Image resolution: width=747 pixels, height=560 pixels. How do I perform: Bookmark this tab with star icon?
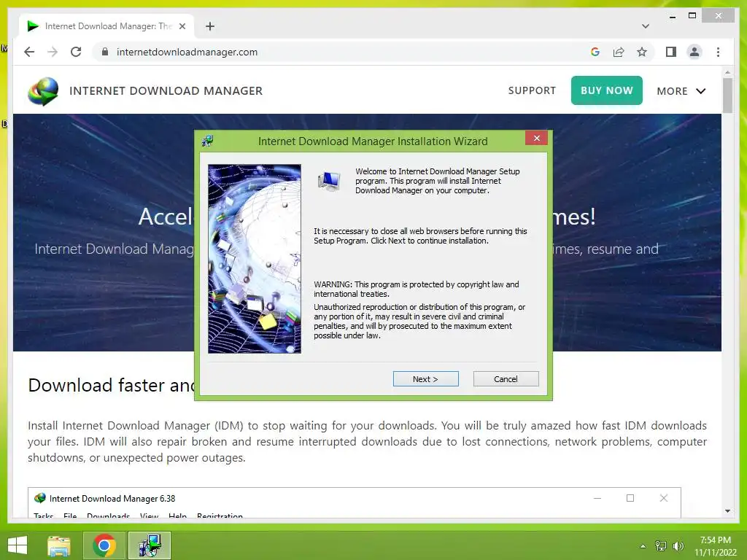pos(642,52)
